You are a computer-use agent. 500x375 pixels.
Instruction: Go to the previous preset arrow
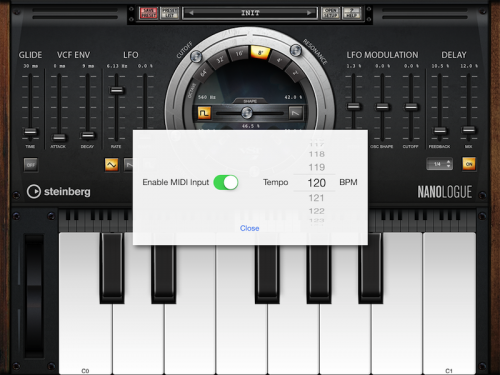point(191,13)
